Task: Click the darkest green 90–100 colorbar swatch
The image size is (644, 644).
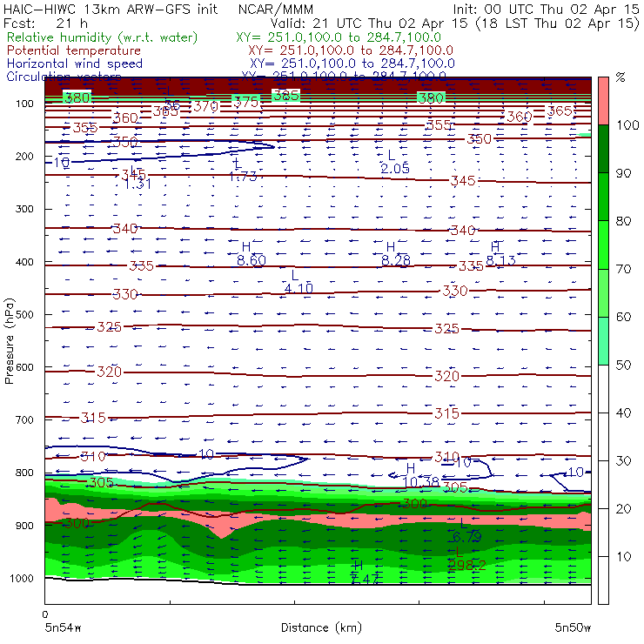Action: pyautogui.click(x=603, y=149)
